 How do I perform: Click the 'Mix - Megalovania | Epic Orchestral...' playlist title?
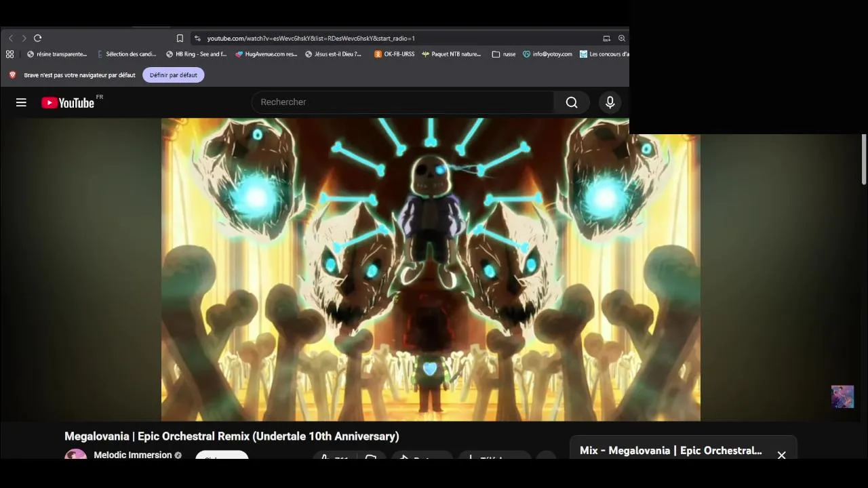(671, 451)
